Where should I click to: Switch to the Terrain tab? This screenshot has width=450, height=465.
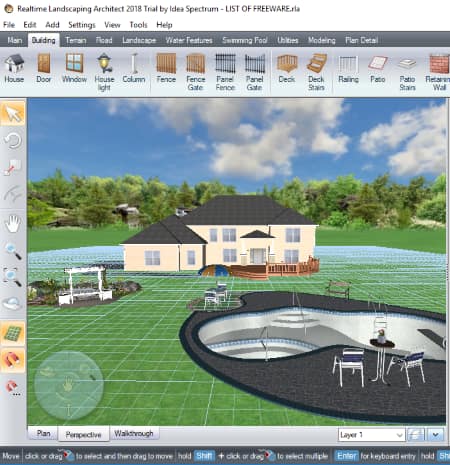point(76,40)
